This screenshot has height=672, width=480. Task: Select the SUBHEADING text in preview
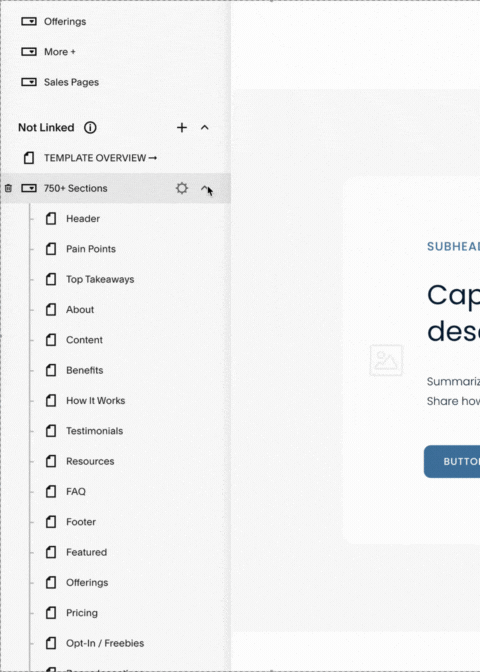tap(453, 246)
